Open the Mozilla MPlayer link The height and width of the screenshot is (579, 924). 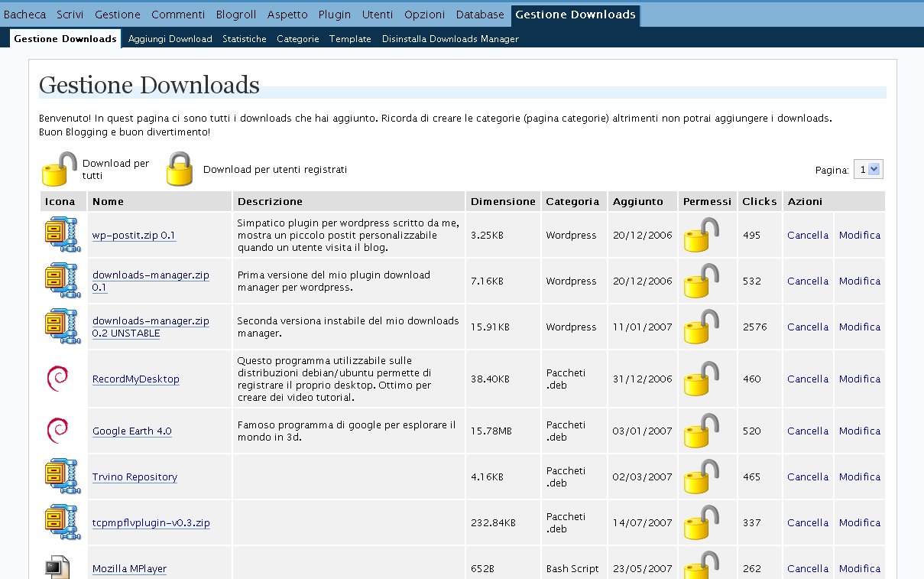(x=129, y=569)
